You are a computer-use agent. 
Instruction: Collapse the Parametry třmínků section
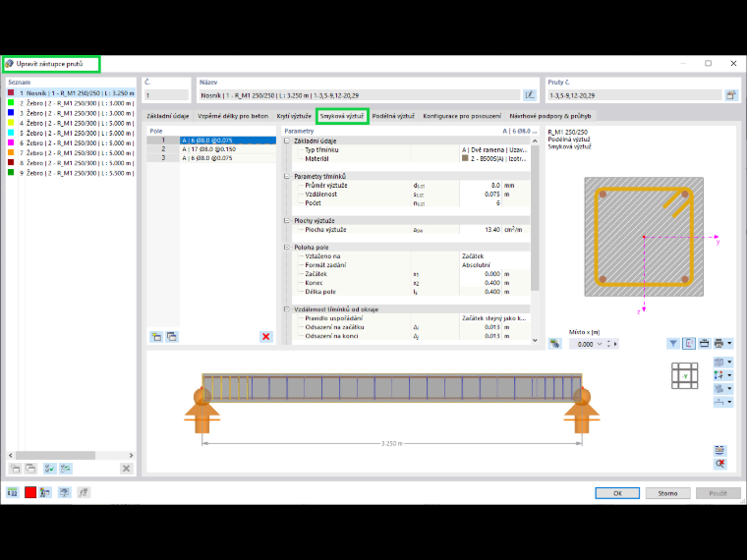pos(287,176)
